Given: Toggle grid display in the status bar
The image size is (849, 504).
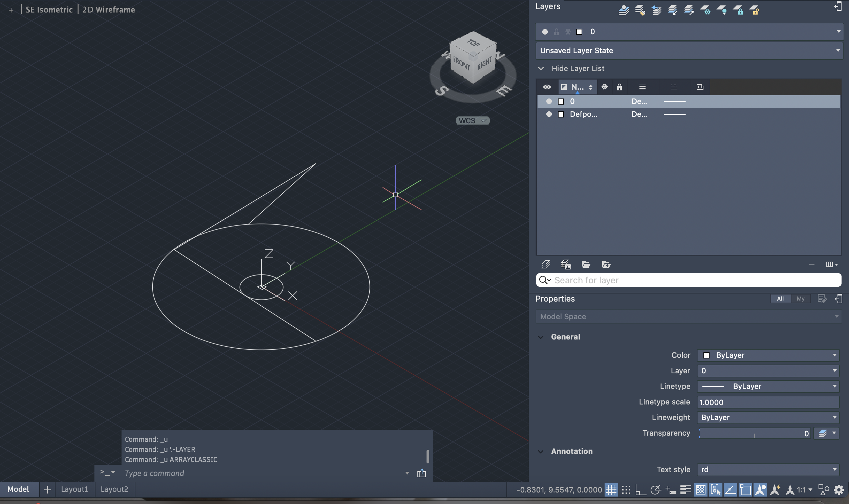Looking at the screenshot, I should (x=611, y=489).
